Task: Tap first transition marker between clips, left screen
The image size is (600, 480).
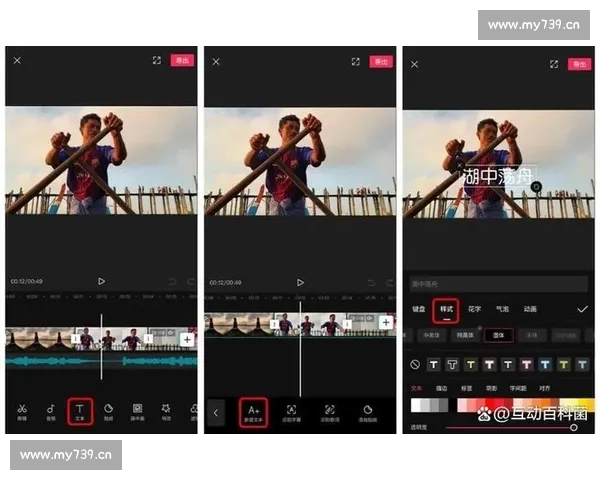Action: 76,338
